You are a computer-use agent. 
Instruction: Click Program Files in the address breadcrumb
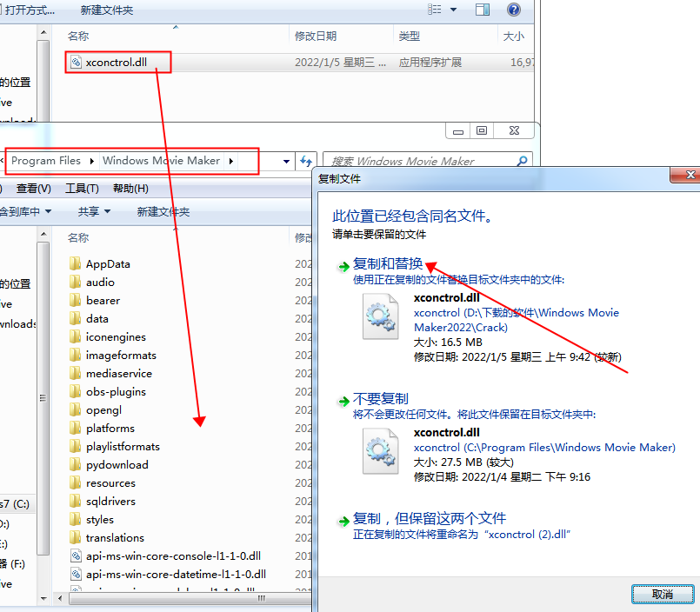[x=46, y=161]
